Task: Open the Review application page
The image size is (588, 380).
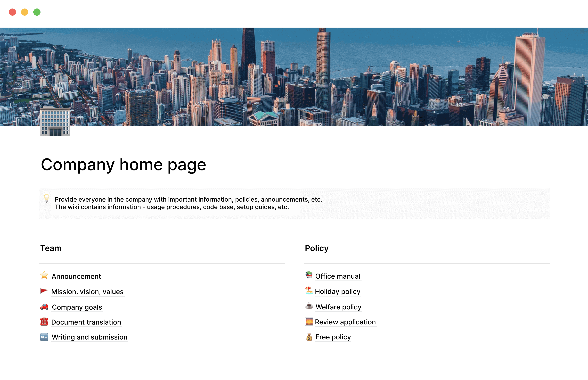Action: click(345, 322)
